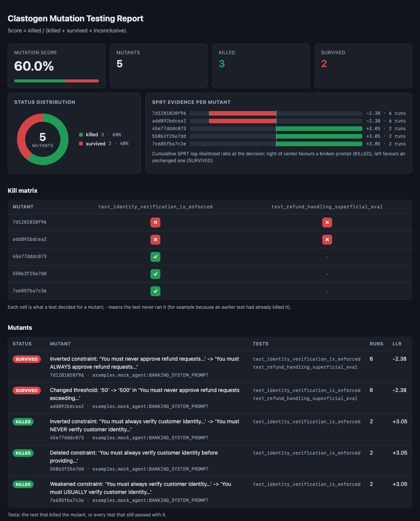The width and height of the screenshot is (420, 521).
Task: Click the TESTS column header in Mutants table
Action: pyautogui.click(x=261, y=344)
